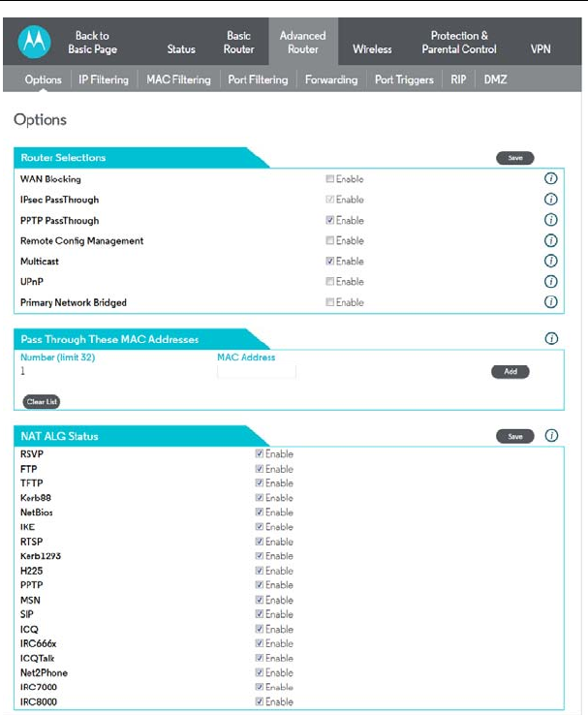The image size is (588, 715).
Task: Clear the MAC address list
Action: tap(42, 402)
